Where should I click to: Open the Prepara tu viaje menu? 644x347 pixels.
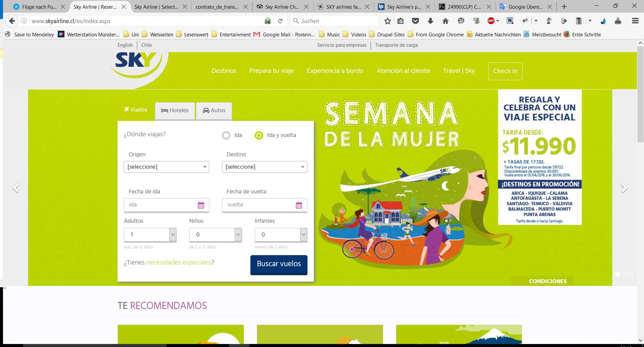[x=272, y=71]
